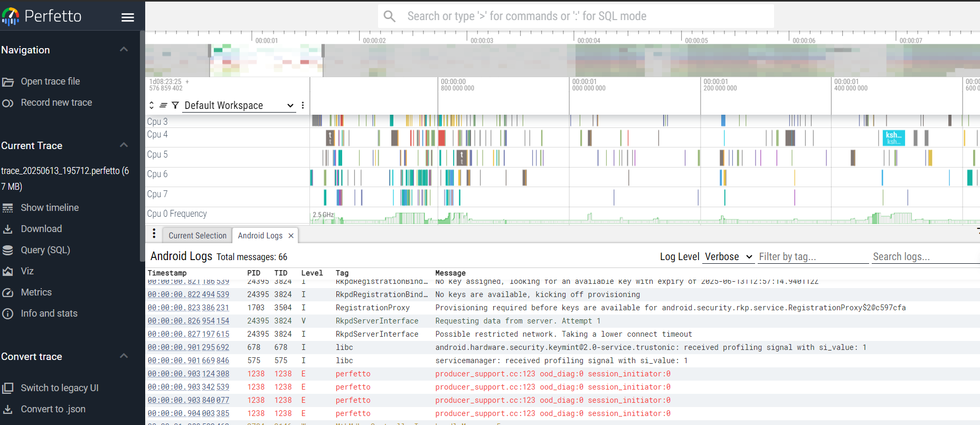The image size is (980, 425).
Task: Click timestamp 00:00:00.903124308 link
Action: pyautogui.click(x=189, y=374)
